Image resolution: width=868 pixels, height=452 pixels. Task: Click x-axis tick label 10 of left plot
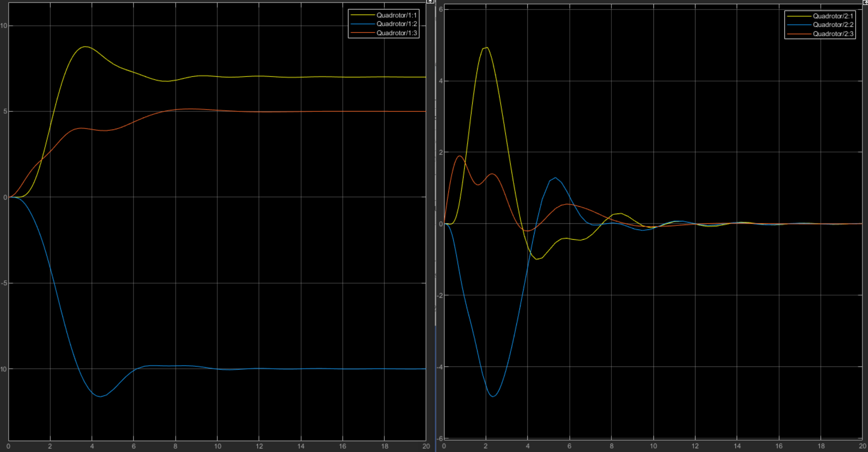(217, 446)
